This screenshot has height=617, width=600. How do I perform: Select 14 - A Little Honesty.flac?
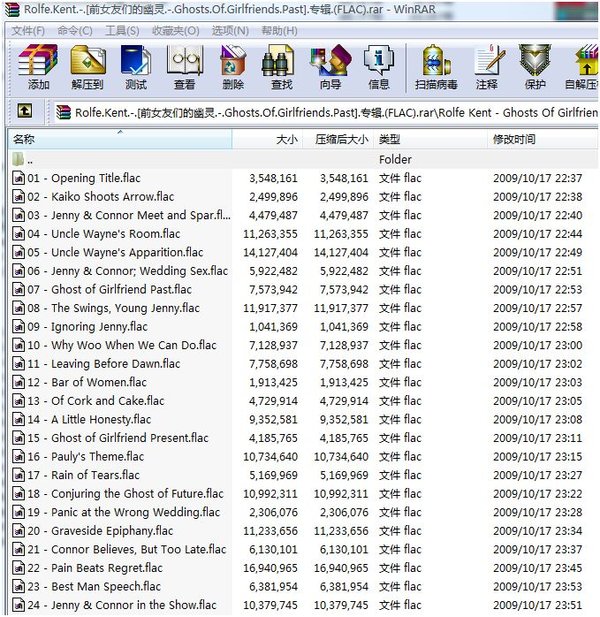[x=89, y=419]
